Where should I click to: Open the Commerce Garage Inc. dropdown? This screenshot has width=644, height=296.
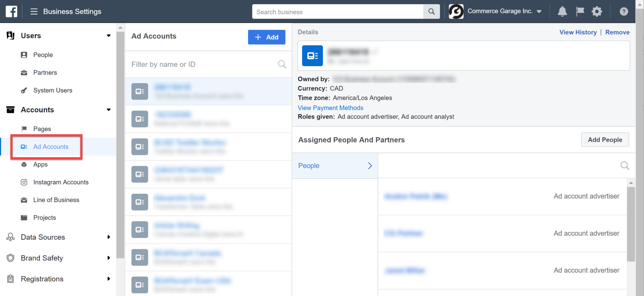point(542,12)
